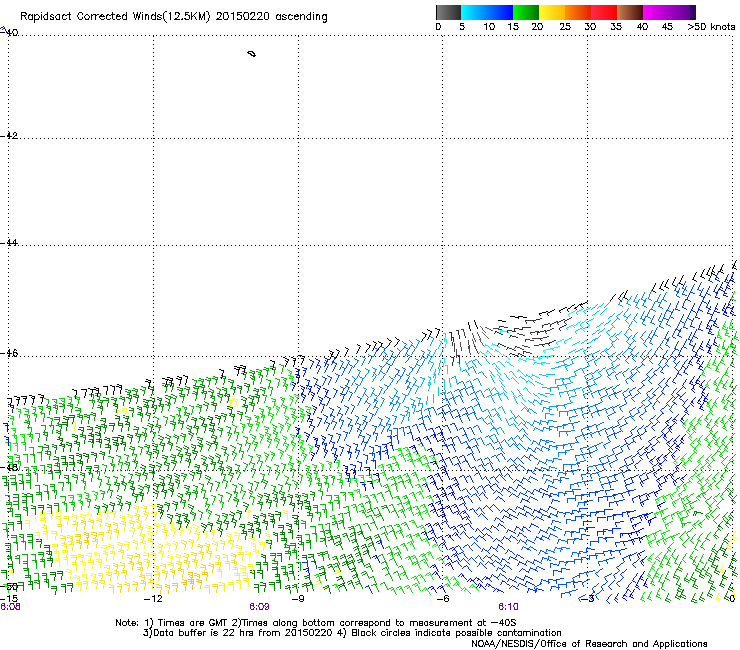Click the 'Rapidscat Corrected Winds(12.5KM)' title text
Screen dimensions: 740x650
(115, 17)
